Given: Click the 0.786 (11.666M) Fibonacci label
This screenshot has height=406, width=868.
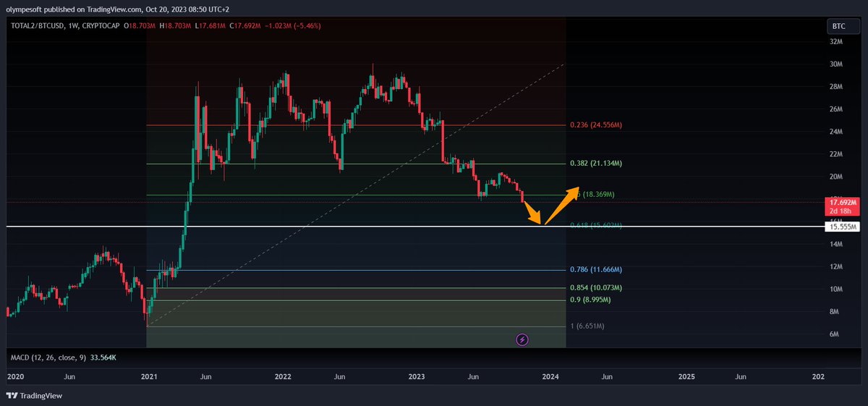Looking at the screenshot, I should click(596, 270).
